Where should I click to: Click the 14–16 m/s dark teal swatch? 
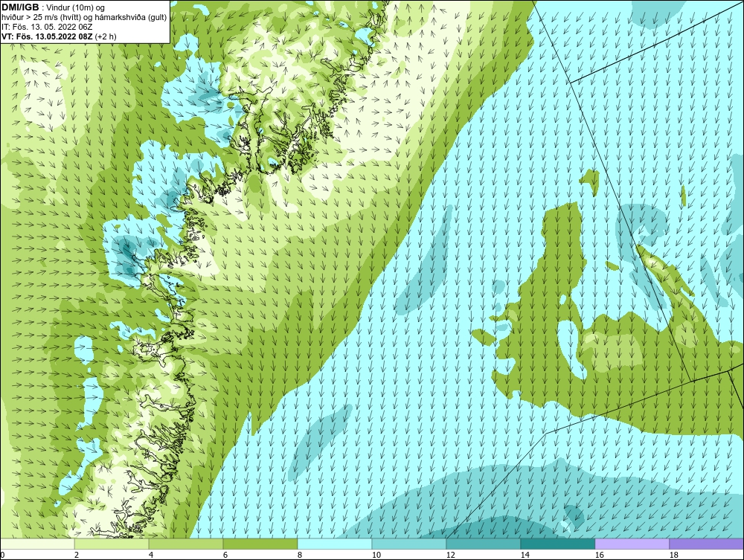point(558,544)
